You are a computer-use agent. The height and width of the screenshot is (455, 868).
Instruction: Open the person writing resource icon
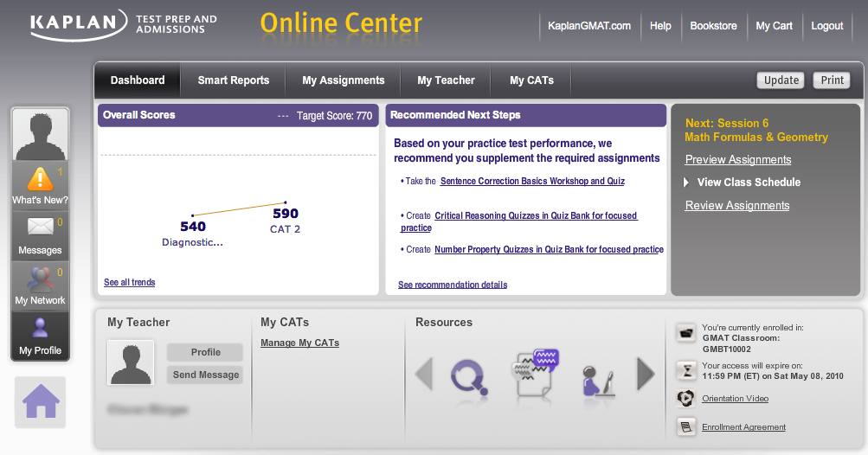(x=598, y=381)
